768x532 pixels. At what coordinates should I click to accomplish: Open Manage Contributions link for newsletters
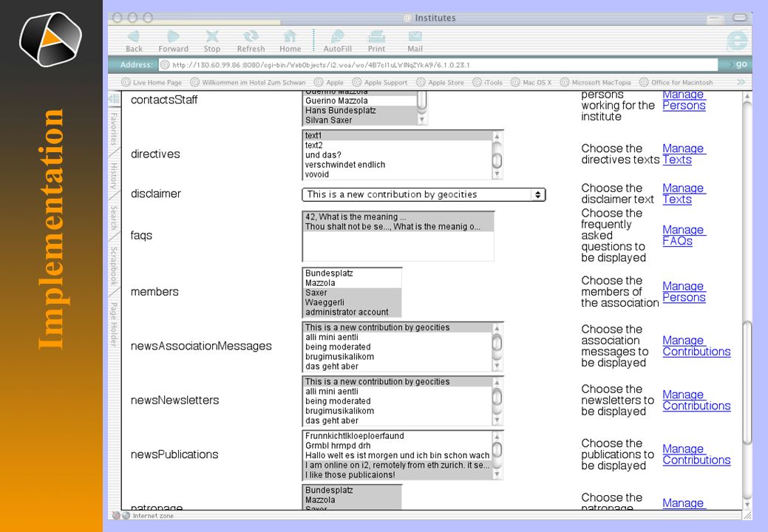coord(696,400)
